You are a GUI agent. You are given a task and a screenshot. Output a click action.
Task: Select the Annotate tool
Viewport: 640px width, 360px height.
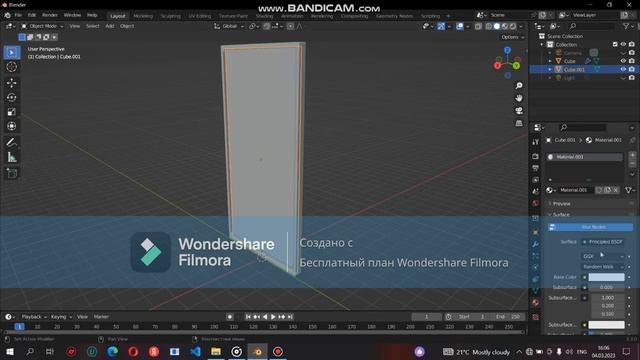[x=11, y=142]
